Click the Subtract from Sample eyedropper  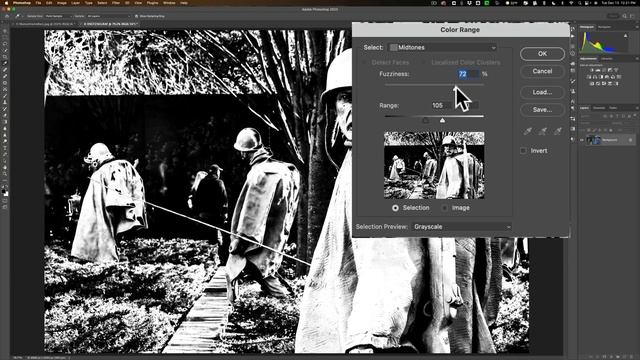click(558, 131)
